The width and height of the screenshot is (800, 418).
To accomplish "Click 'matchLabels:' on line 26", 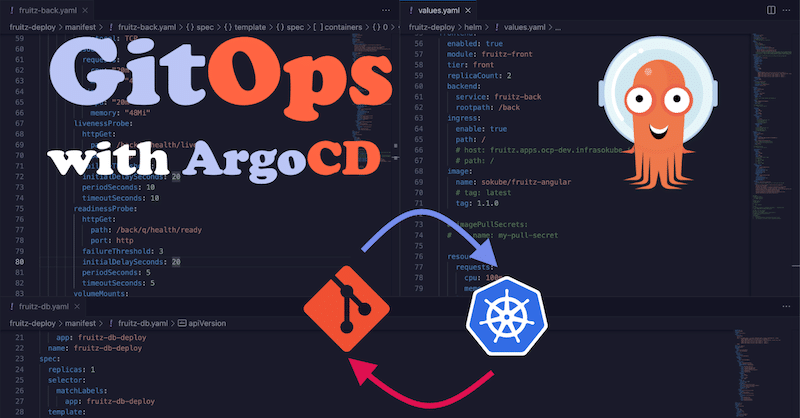I will (82, 391).
